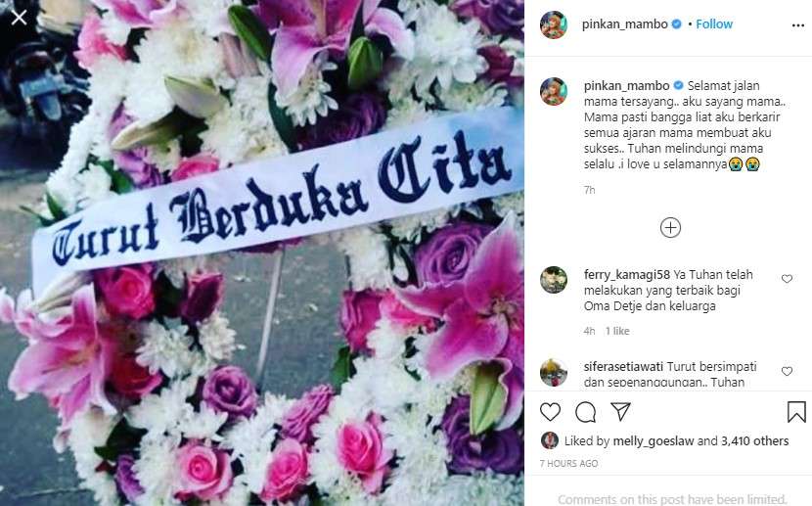Load more comments with the plus circle
Image resolution: width=812 pixels, height=506 pixels.
click(670, 228)
